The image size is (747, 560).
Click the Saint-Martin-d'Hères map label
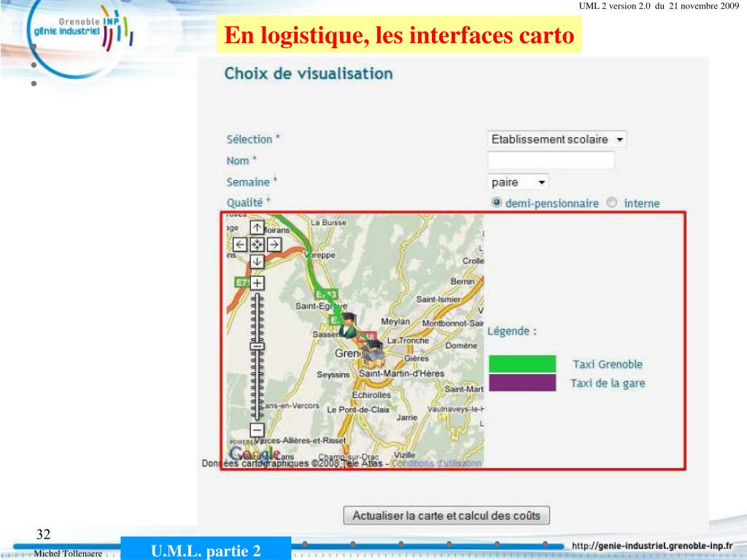click(x=402, y=373)
